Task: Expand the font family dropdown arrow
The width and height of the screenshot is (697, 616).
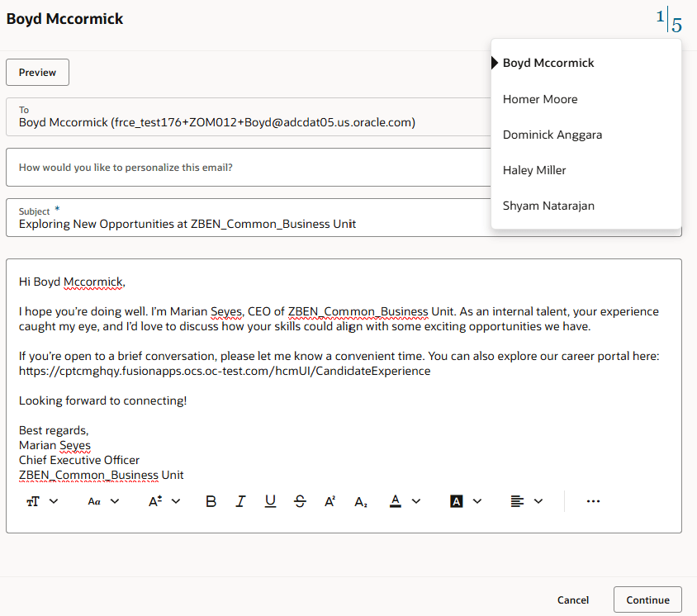Action: tap(115, 501)
